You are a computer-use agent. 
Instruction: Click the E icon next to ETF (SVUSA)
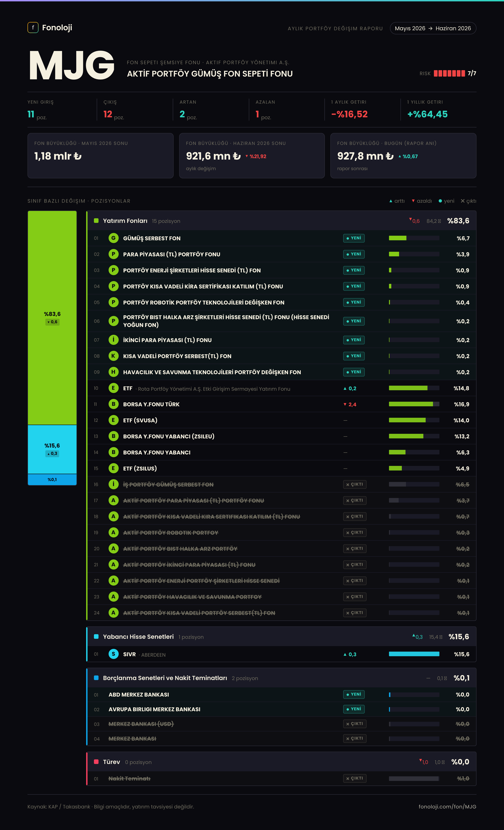(113, 420)
